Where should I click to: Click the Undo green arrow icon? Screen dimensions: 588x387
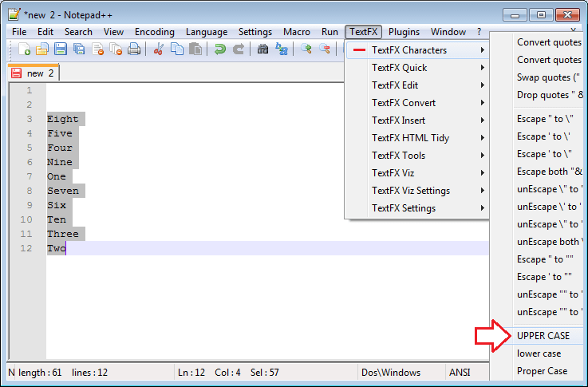[x=220, y=49]
